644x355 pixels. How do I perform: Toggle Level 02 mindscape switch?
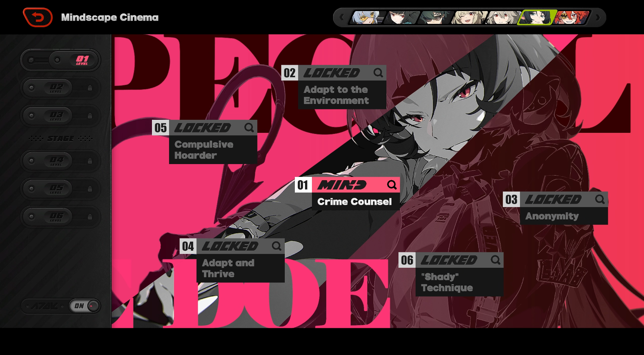tap(61, 88)
